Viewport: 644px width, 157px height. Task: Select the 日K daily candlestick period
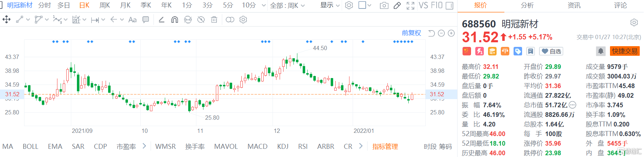(84, 5)
